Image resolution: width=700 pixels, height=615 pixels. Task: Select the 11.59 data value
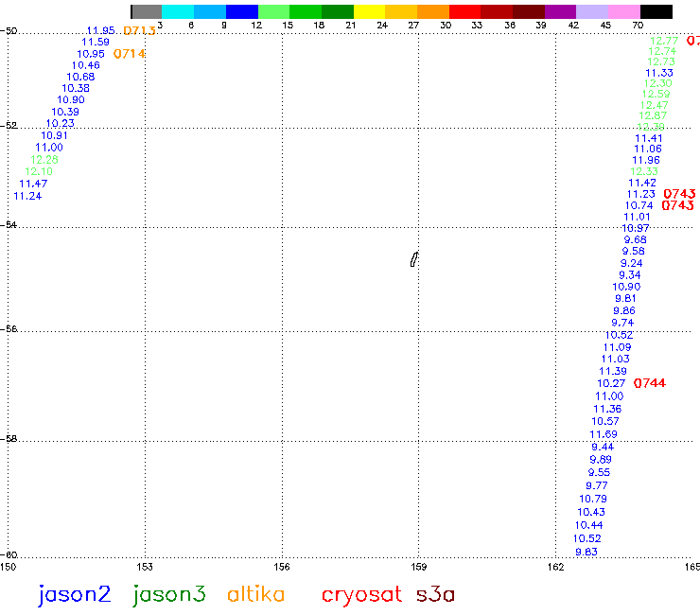tap(96, 42)
